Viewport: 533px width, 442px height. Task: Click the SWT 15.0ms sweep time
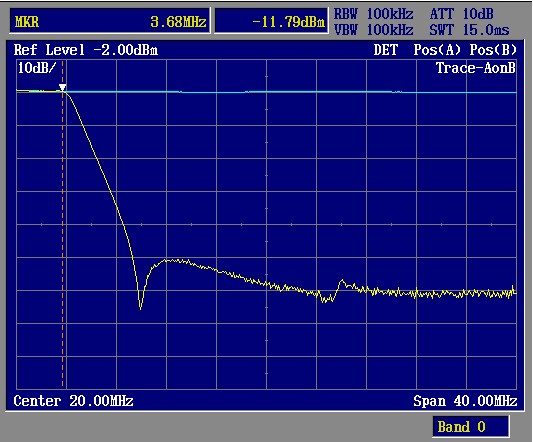coord(469,30)
